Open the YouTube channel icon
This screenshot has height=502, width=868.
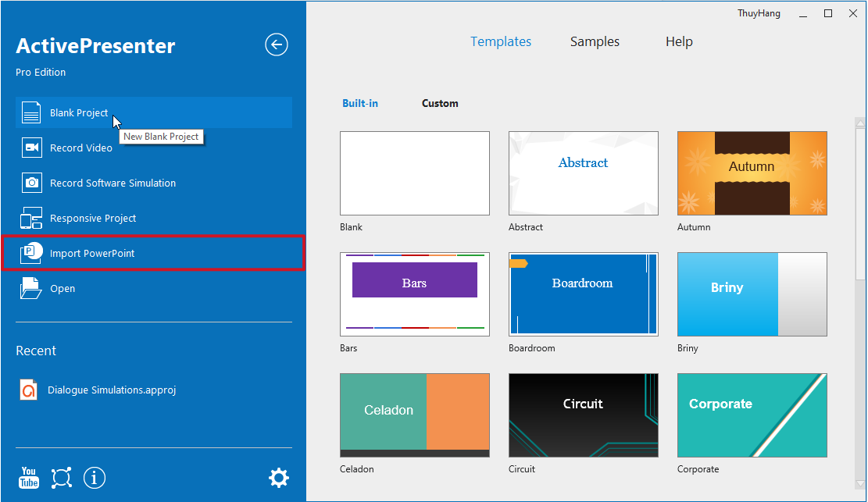[29, 478]
